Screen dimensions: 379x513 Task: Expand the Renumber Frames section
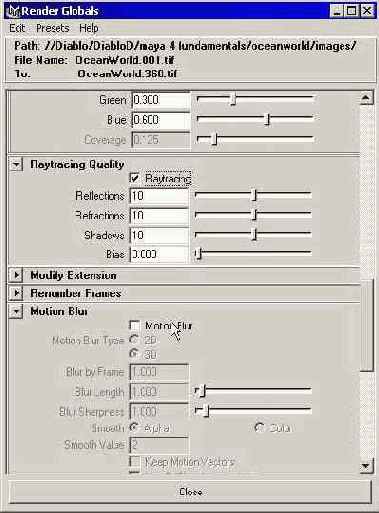16,293
